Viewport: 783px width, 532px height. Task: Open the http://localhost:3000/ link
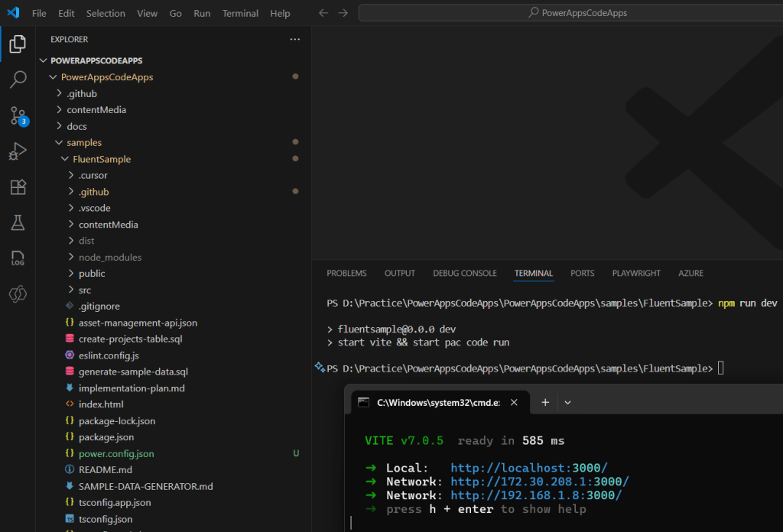(x=529, y=468)
